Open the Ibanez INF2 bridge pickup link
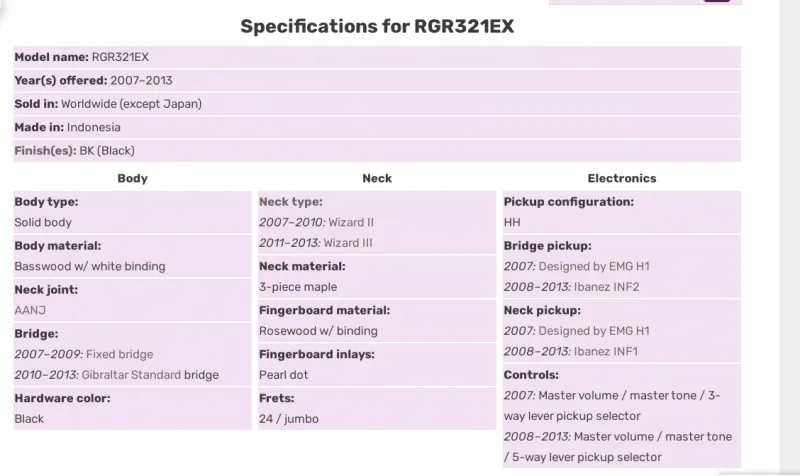 pos(607,287)
